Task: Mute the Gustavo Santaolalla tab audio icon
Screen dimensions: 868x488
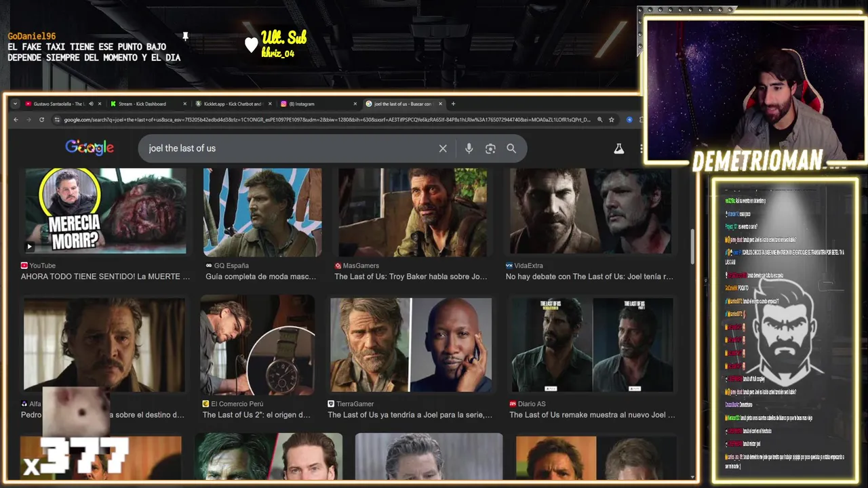Action: point(91,104)
